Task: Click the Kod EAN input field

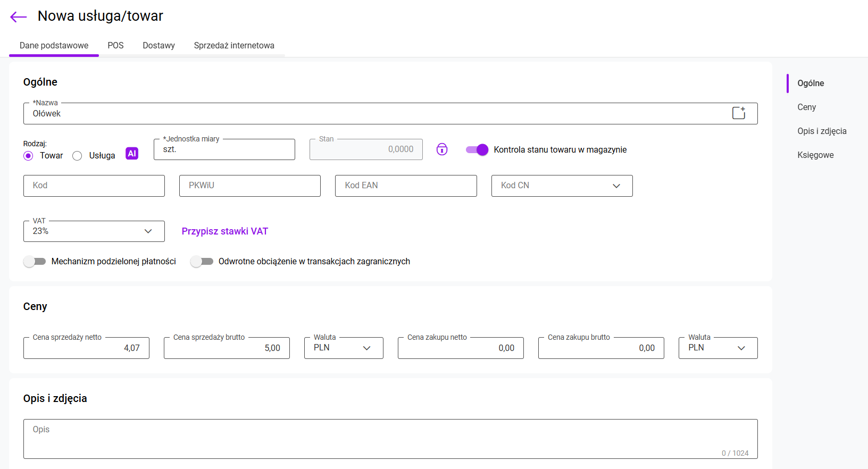Action: coord(405,186)
